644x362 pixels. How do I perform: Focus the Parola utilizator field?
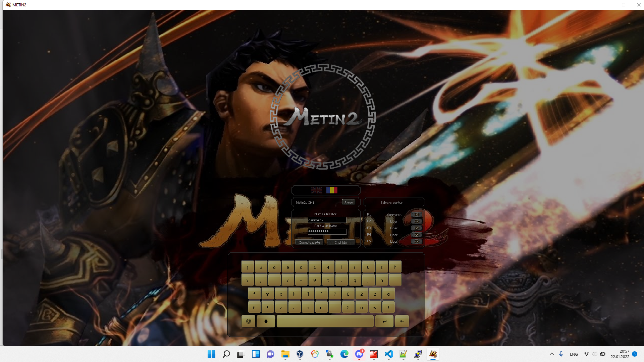pyautogui.click(x=327, y=231)
